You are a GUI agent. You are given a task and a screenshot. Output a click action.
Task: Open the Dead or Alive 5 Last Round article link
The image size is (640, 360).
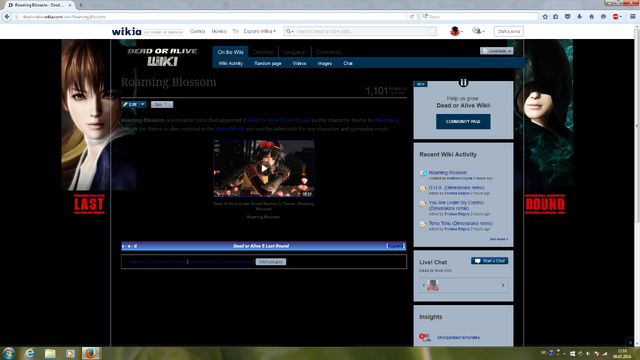(x=279, y=120)
